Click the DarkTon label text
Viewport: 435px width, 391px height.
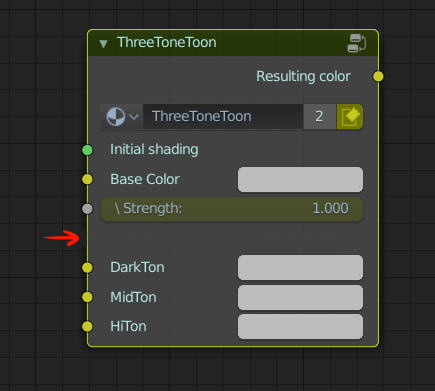click(x=137, y=267)
